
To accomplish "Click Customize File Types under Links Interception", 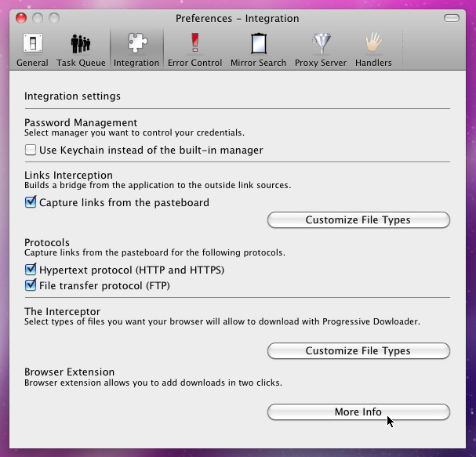I will [358, 219].
